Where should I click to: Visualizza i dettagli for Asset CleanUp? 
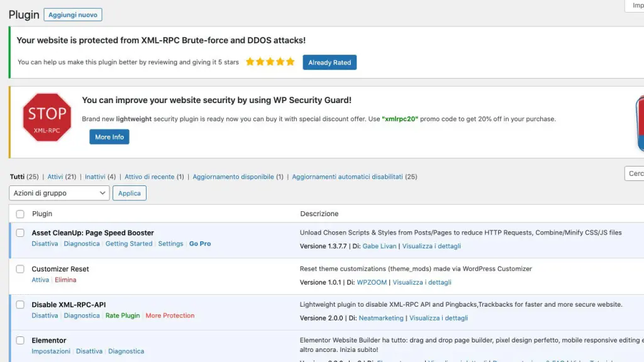[x=431, y=246]
